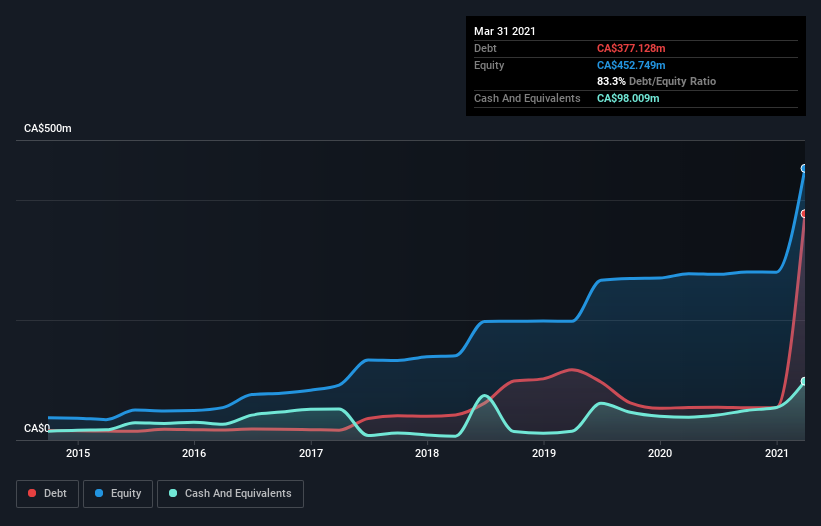
Task: Click the CA$500m y-axis label
Action: coord(48,129)
